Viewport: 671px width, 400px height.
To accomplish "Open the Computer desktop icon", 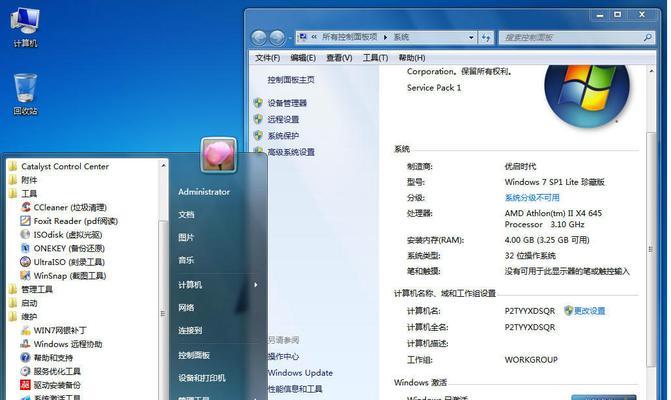I will click(x=25, y=27).
